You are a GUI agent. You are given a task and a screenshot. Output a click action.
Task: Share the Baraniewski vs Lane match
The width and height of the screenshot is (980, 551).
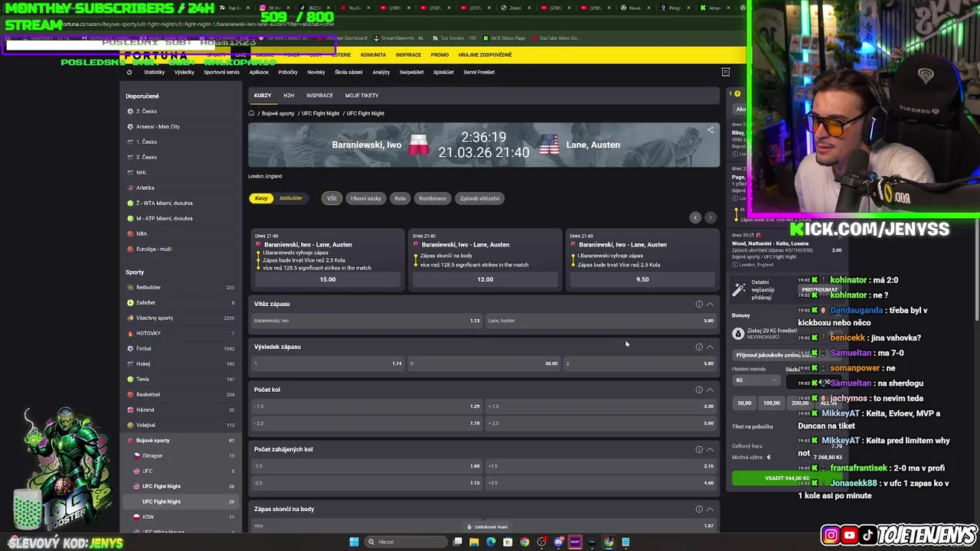(x=710, y=130)
